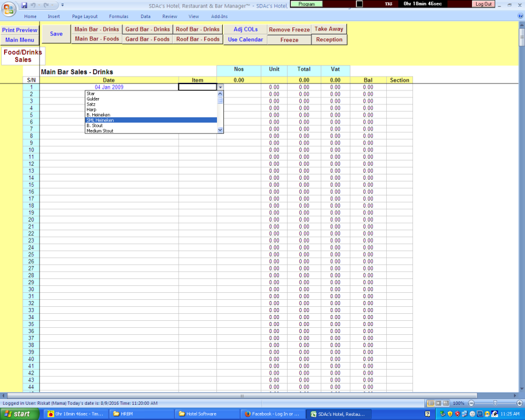
Task: Click the Remove Freeze button
Action: (289, 30)
